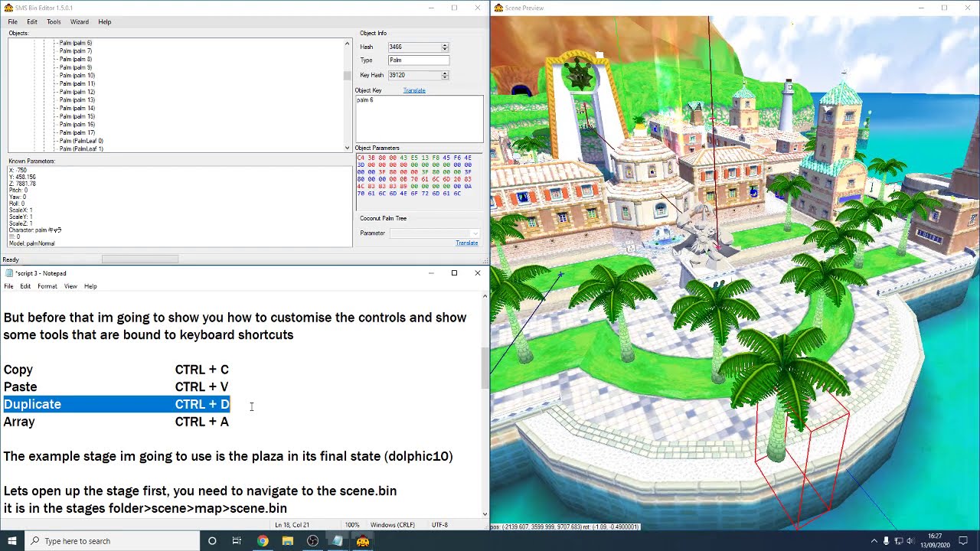Image resolution: width=980 pixels, height=551 pixels.
Task: Click the highlighted Duplicate line in Notepad
Action: 116,404
